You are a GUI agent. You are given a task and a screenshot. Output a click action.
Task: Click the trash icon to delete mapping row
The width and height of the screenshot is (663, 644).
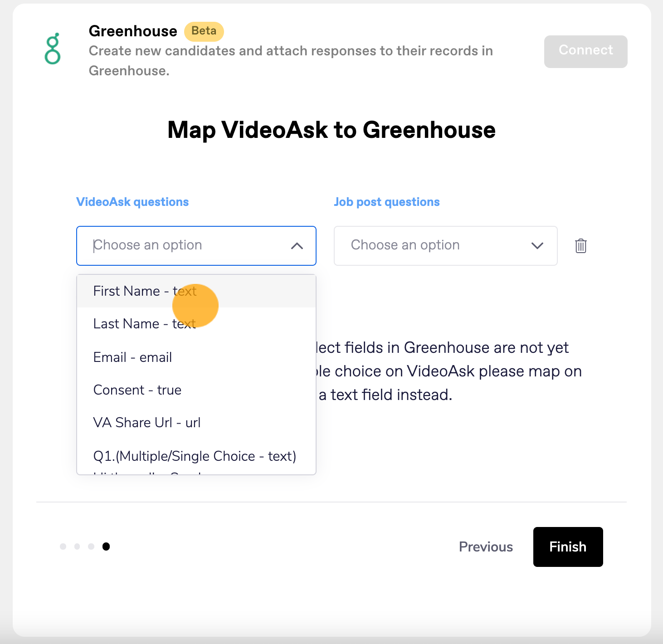pyautogui.click(x=581, y=246)
